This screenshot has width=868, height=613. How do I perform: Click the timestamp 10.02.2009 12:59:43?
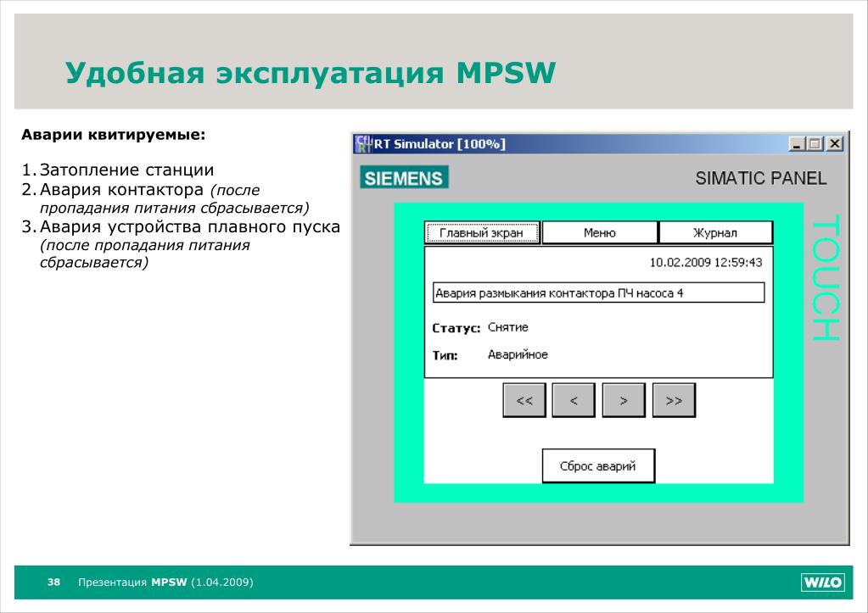(706, 262)
